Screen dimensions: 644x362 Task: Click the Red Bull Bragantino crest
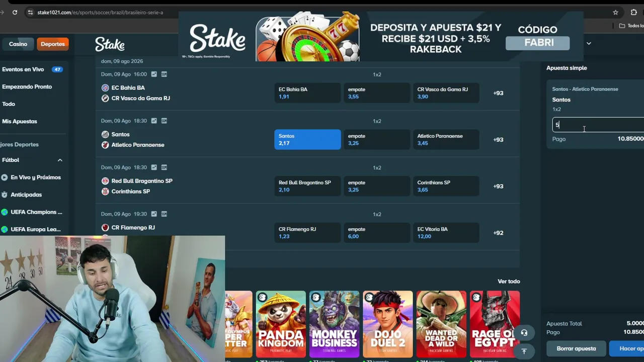point(105,180)
